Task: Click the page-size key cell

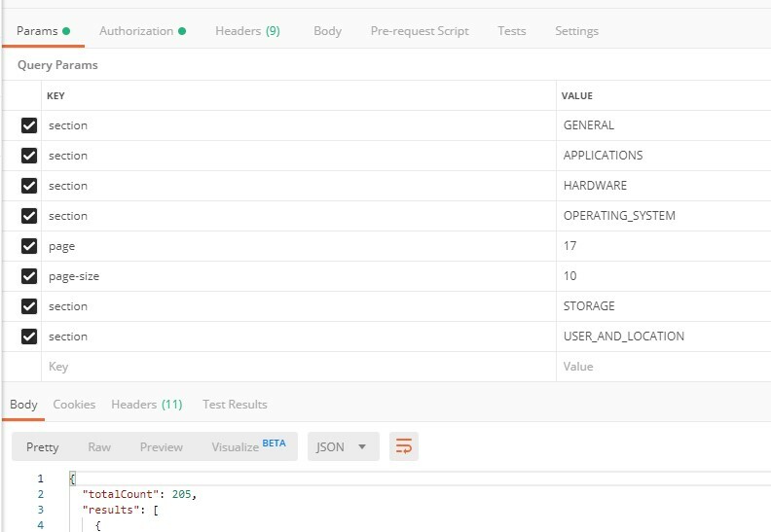Action: click(x=299, y=276)
